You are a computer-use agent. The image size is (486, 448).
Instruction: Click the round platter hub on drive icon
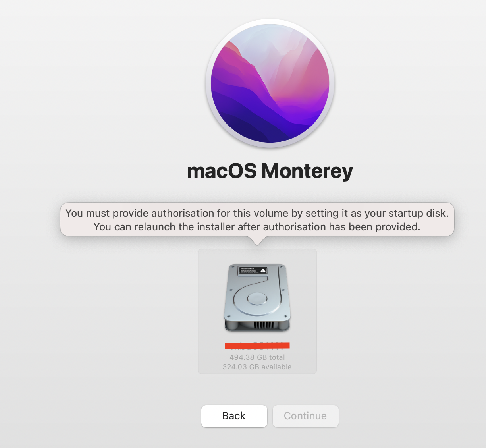point(257,298)
